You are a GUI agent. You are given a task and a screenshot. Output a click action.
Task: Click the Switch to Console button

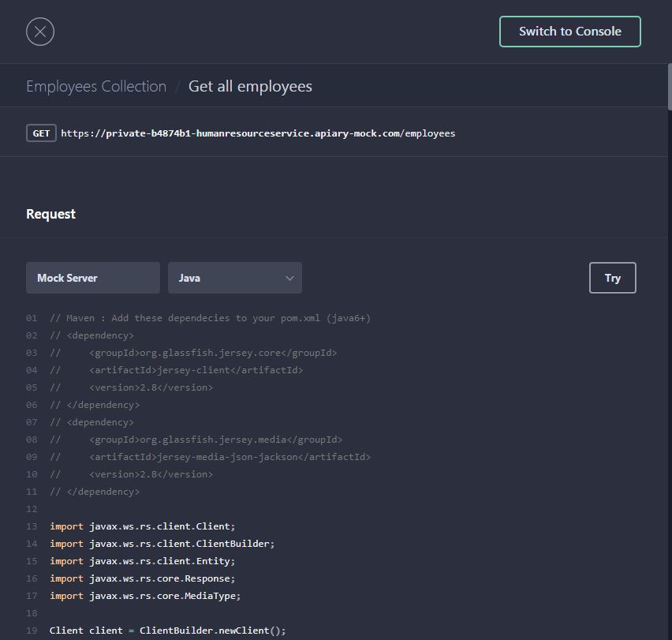coord(569,32)
